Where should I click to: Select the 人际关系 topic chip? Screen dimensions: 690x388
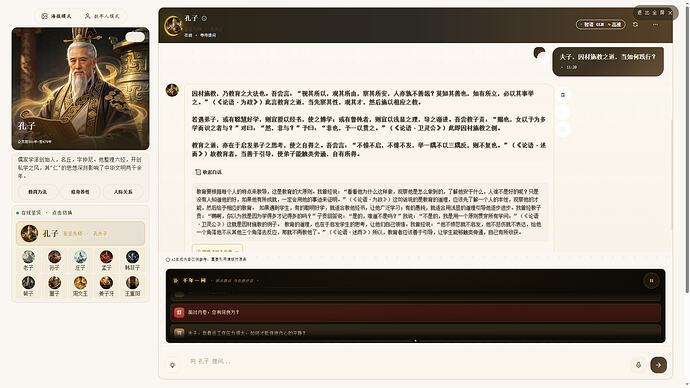coord(123,192)
